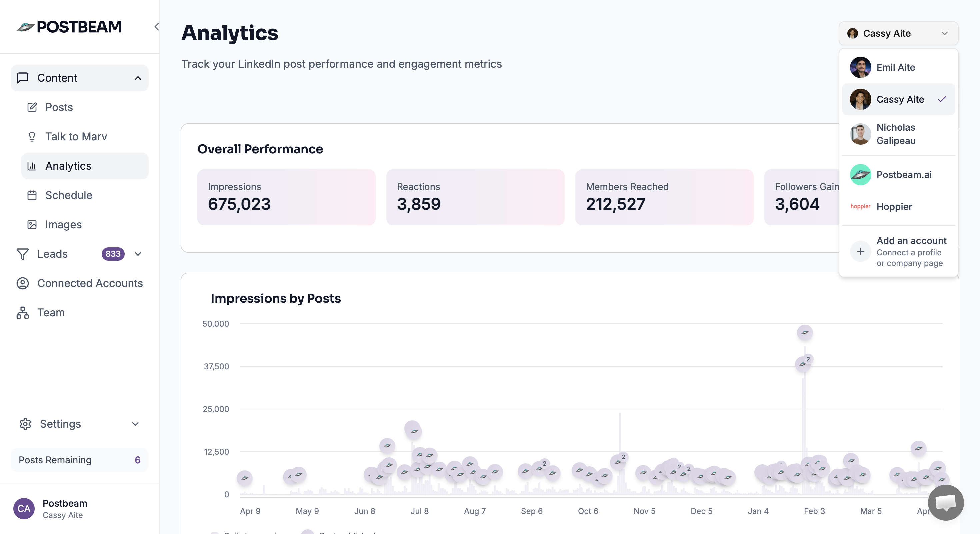The width and height of the screenshot is (980, 534).
Task: Open the Images panel icon
Action: click(32, 224)
